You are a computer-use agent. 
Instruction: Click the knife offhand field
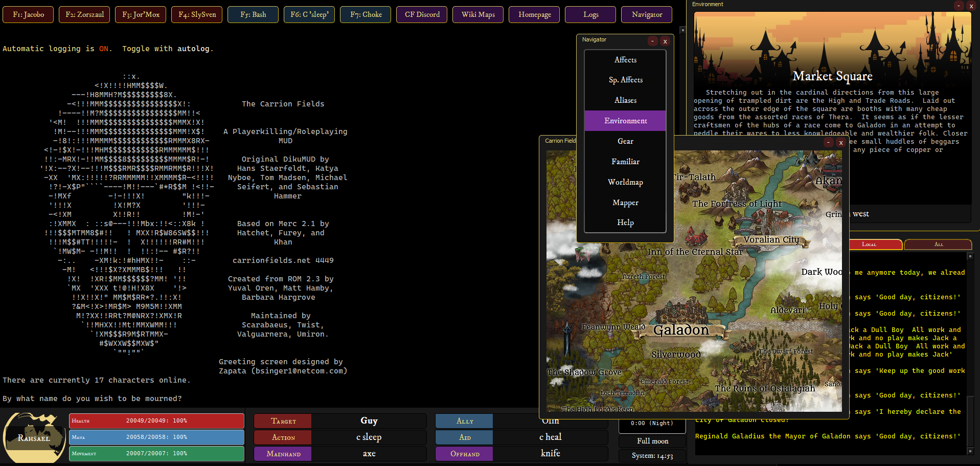[551, 454]
